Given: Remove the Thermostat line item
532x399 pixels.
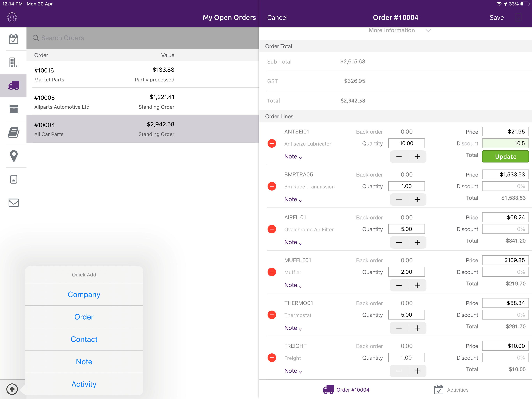Looking at the screenshot, I should click(x=272, y=314).
